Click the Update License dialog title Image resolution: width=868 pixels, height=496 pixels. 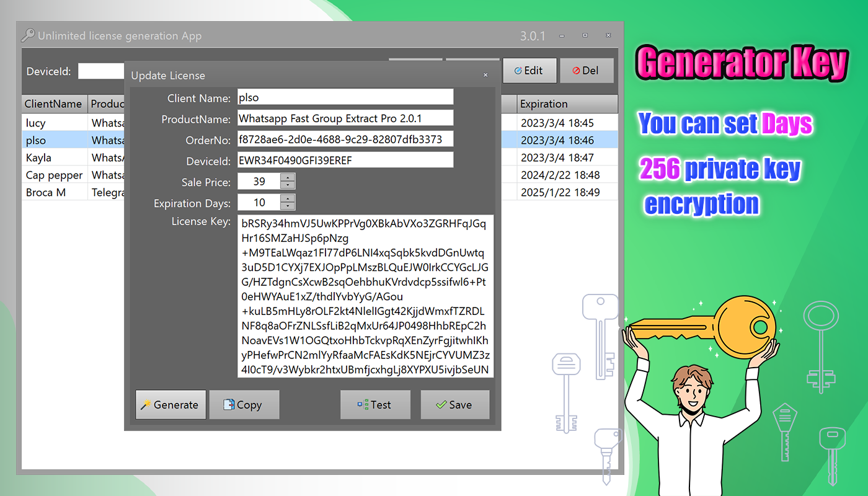tap(168, 76)
